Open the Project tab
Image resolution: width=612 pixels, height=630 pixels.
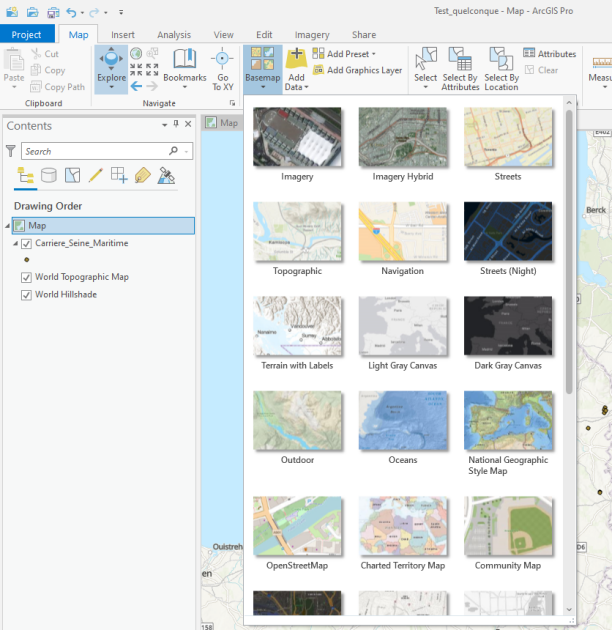coord(27,35)
